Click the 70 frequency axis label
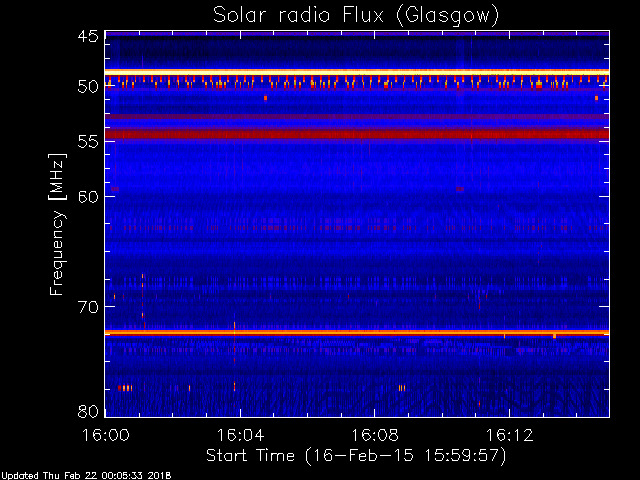640x480 pixels. (x=88, y=307)
